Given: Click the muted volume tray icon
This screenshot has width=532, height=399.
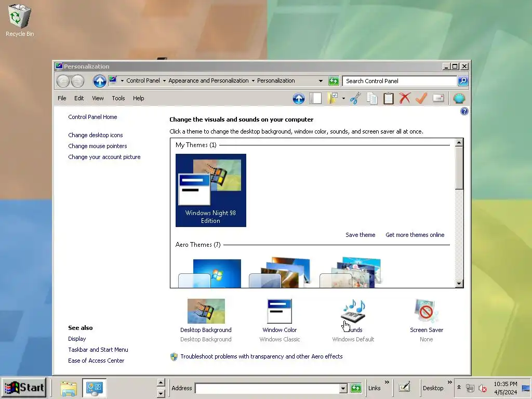Looking at the screenshot, I should [482, 388].
